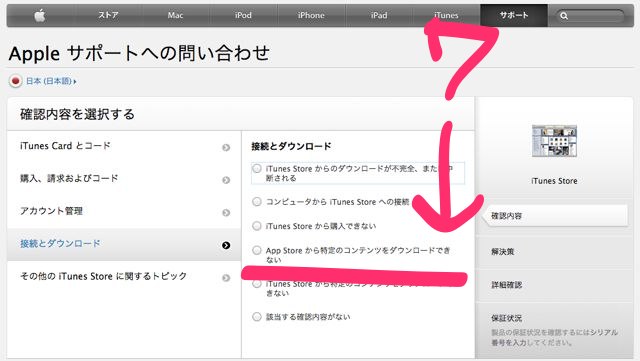Open the iTunes tab in navigation
The width and height of the screenshot is (640, 361).
click(446, 16)
